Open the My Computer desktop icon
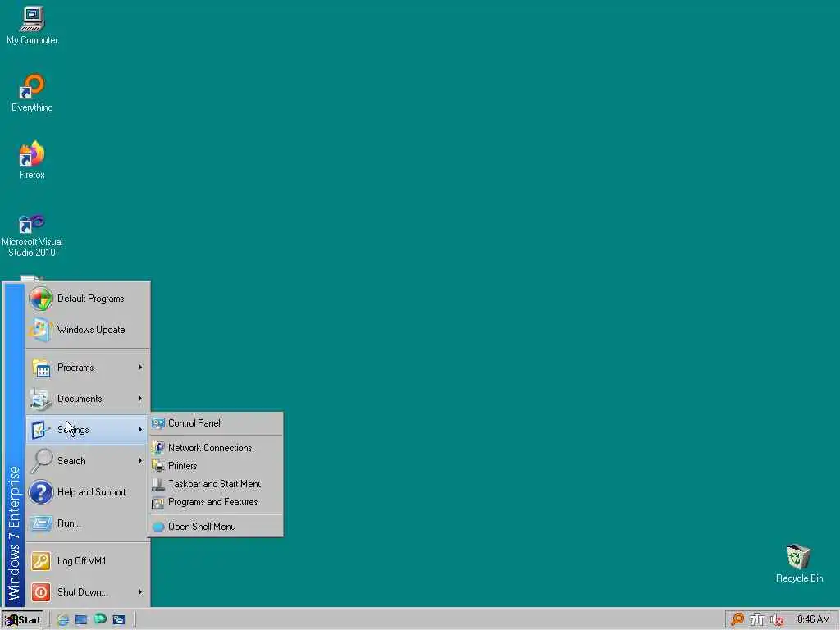The height and width of the screenshot is (630, 840). pos(32,25)
